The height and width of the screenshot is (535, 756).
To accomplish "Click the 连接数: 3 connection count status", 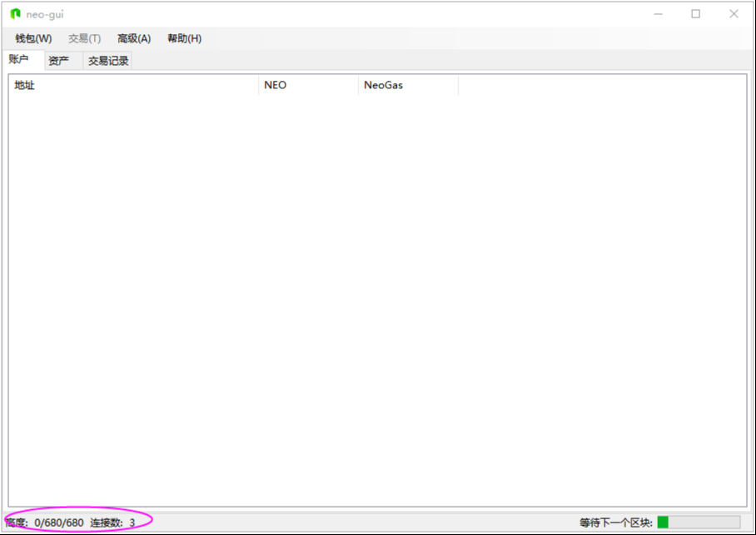I will (113, 522).
